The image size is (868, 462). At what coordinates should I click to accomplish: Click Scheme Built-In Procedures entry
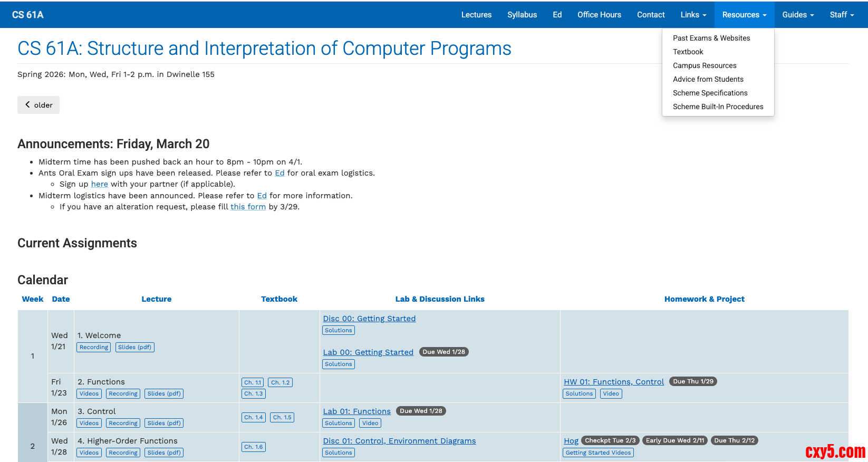pyautogui.click(x=718, y=107)
